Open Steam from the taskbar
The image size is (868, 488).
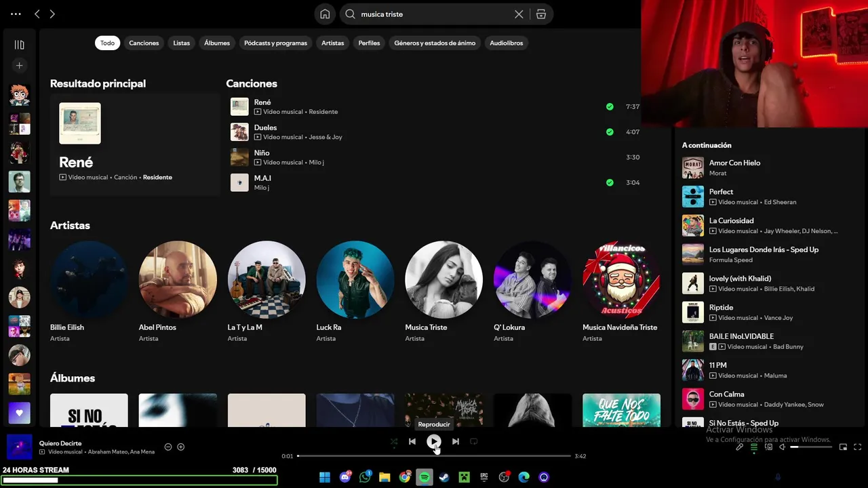point(444,477)
